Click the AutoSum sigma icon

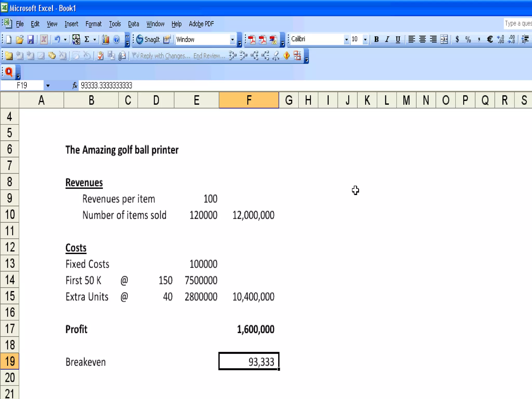[x=87, y=39]
